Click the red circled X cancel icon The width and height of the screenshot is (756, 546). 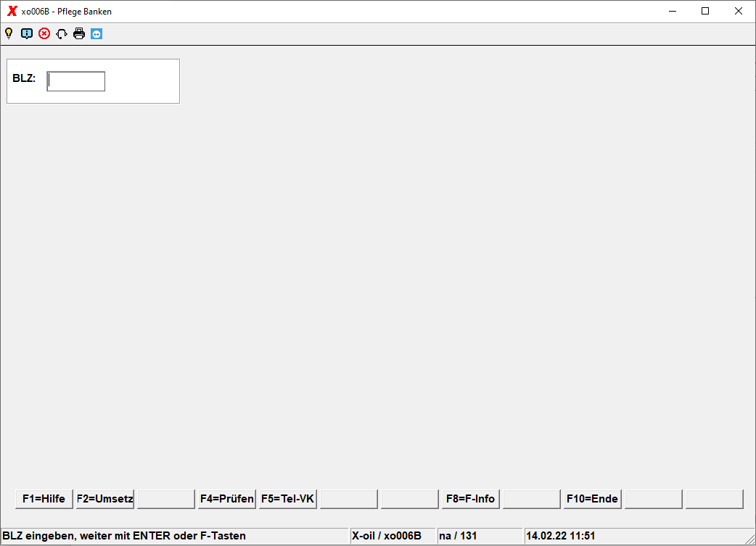pyautogui.click(x=44, y=34)
